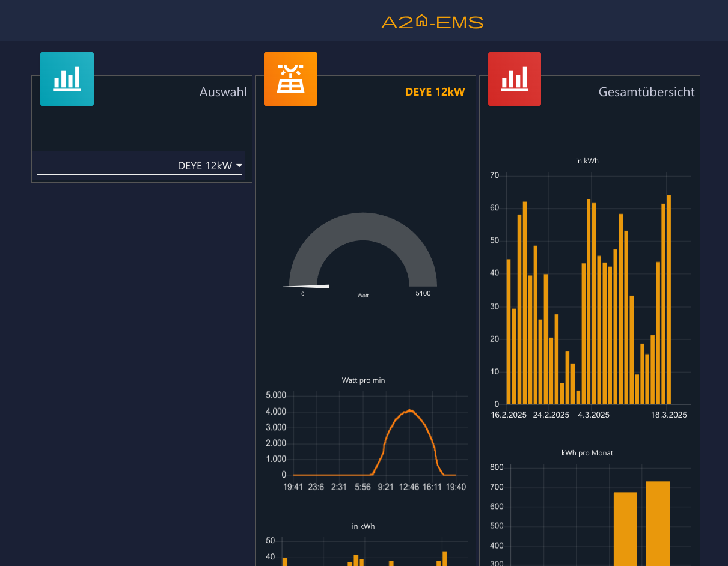The height and width of the screenshot is (566, 728).
Task: Click the 5:56 time label
Action: [x=362, y=487]
